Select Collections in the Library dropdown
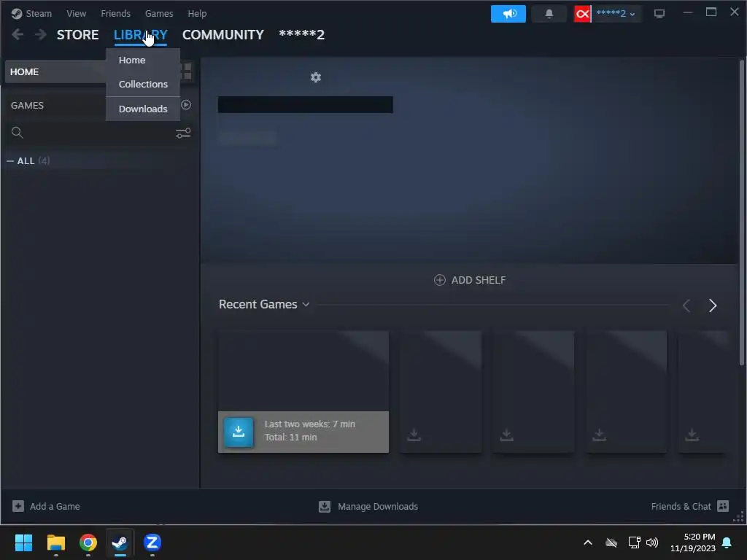The width and height of the screenshot is (747, 560). pos(143,85)
